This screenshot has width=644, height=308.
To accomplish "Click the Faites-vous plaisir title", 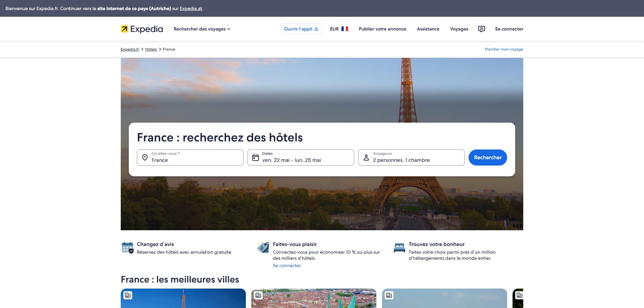I will pyautogui.click(x=295, y=244).
